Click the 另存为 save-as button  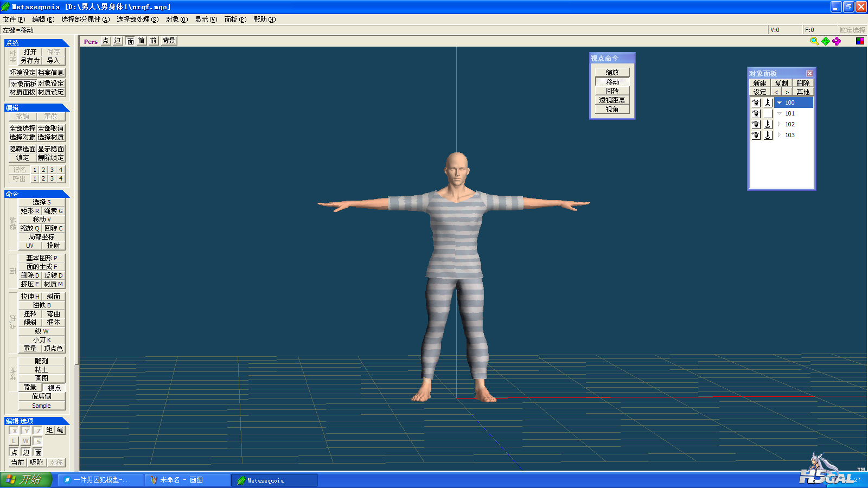pos(30,61)
